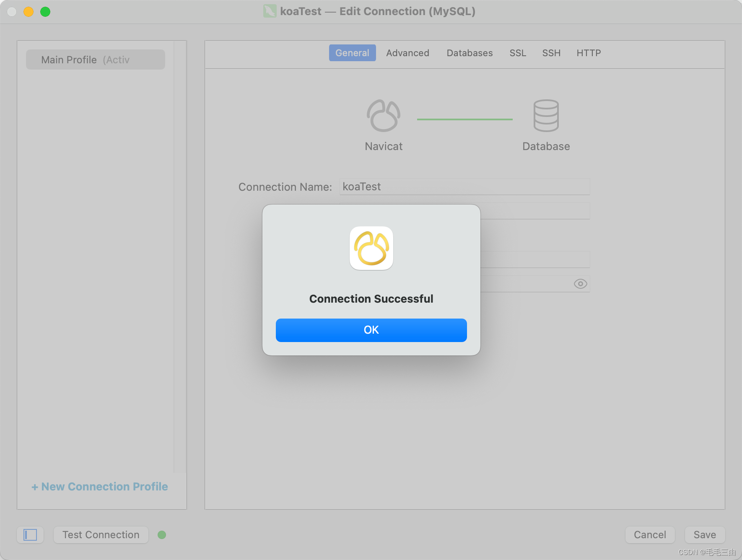
Task: Toggle the sidebar panel icon
Action: 30,535
